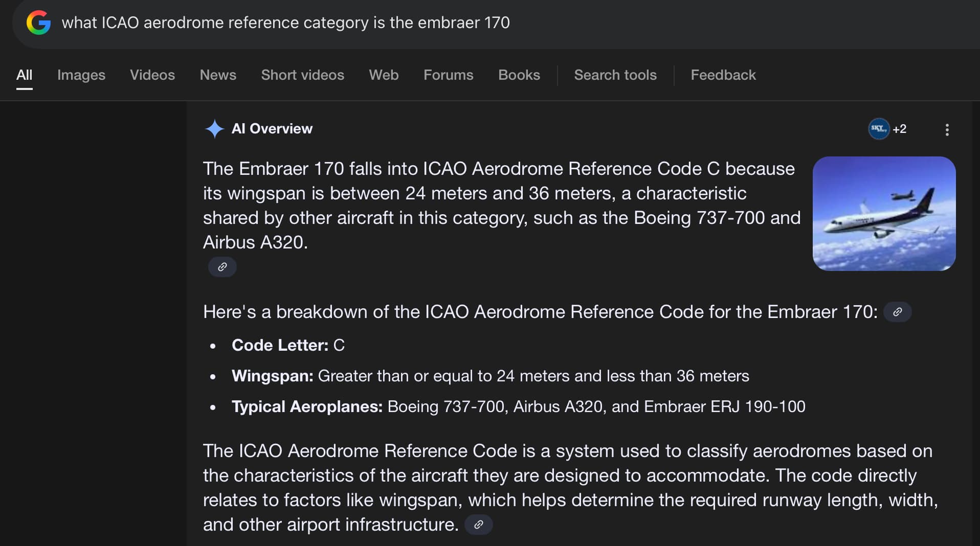Open the Forums results tab

coord(448,75)
